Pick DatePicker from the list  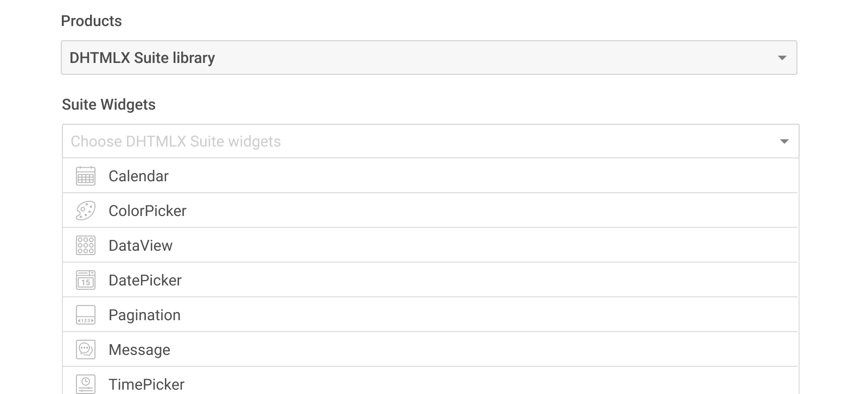click(145, 280)
